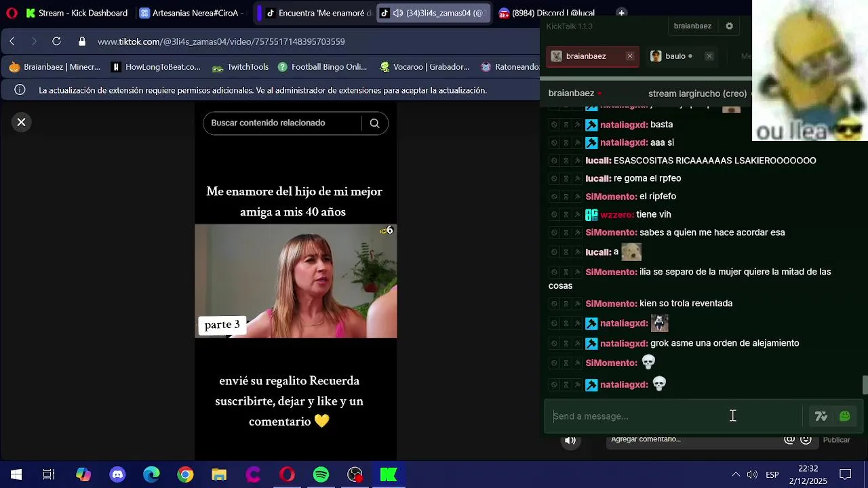Click hourglass icon on 'grok asme una orden' row
The width and height of the screenshot is (868, 488).
(566, 344)
